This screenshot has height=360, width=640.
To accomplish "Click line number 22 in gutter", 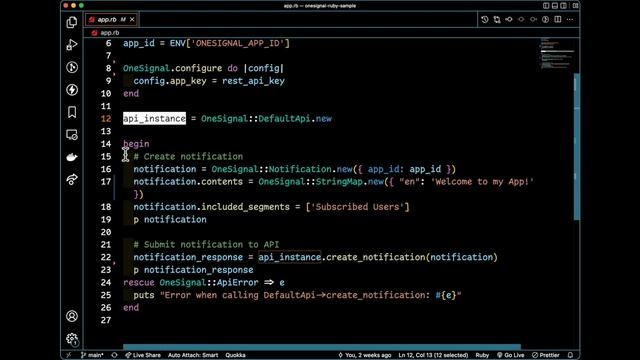I will tap(106, 257).
